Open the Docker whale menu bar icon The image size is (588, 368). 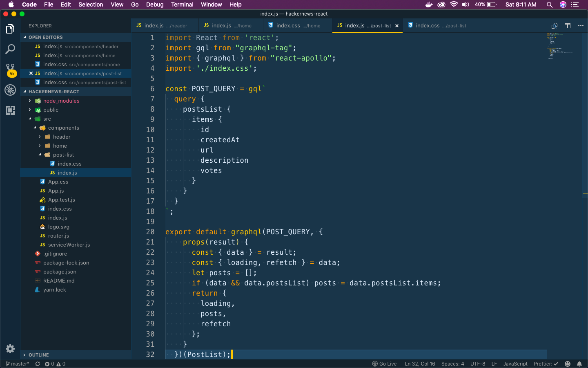pos(429,4)
